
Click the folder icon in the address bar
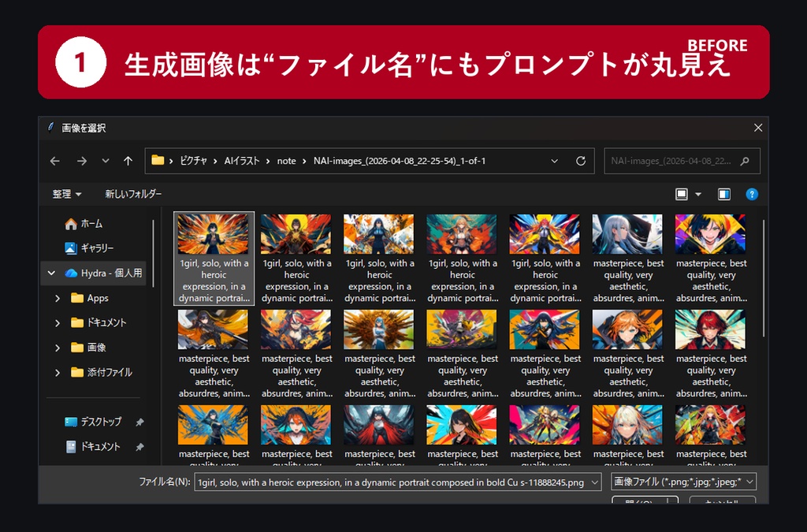point(158,161)
